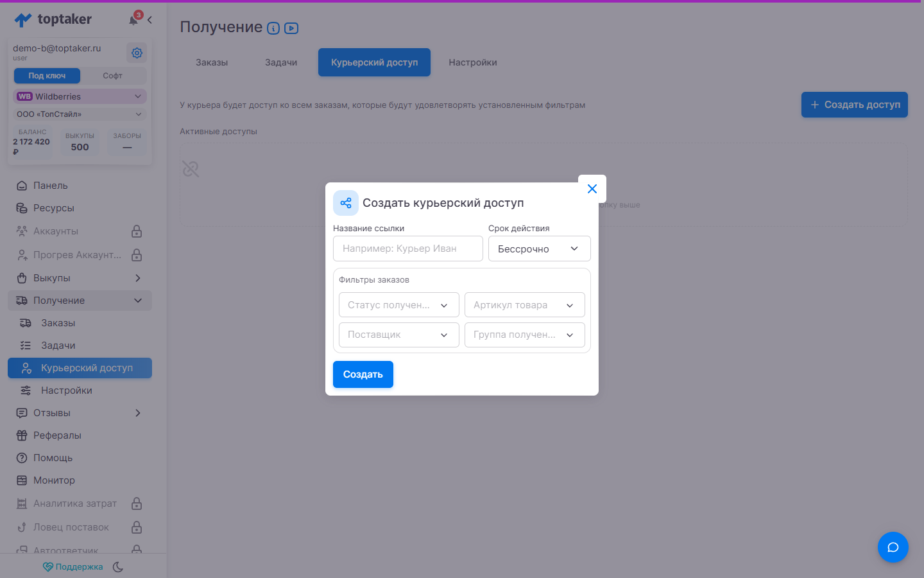Click the Ресурсы coins icon
The width and height of the screenshot is (924, 578).
[x=22, y=208]
